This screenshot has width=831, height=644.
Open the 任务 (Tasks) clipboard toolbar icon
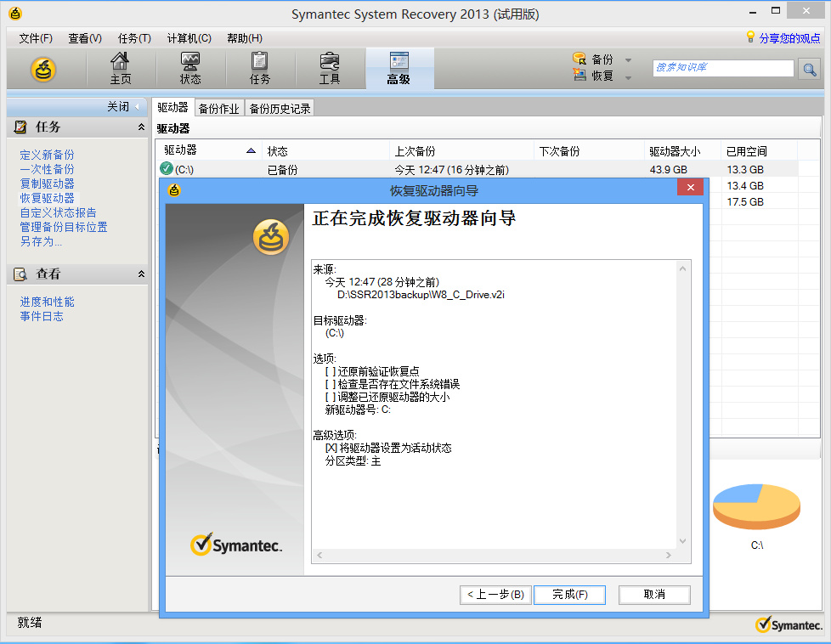[260, 68]
